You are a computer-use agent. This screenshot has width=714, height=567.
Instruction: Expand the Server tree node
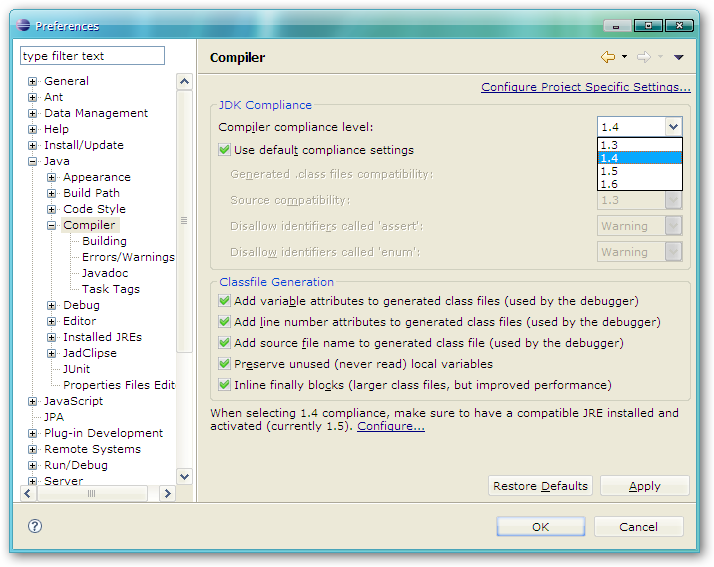[x=32, y=481]
